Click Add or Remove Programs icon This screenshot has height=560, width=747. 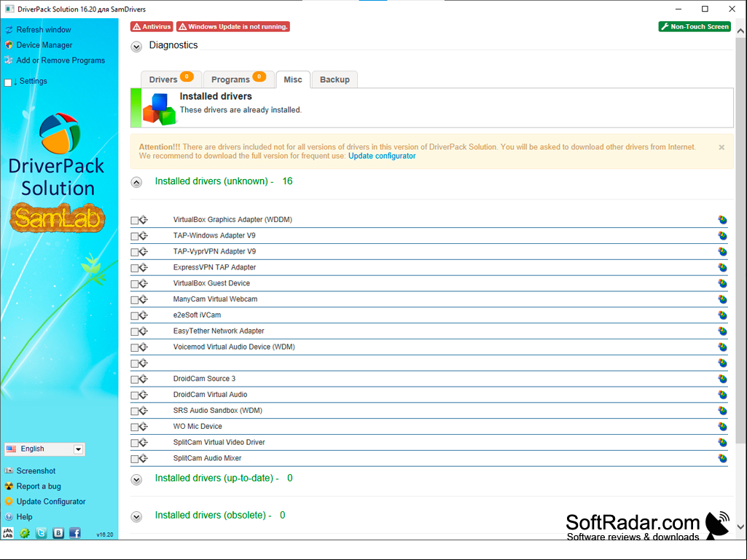[x=9, y=60]
